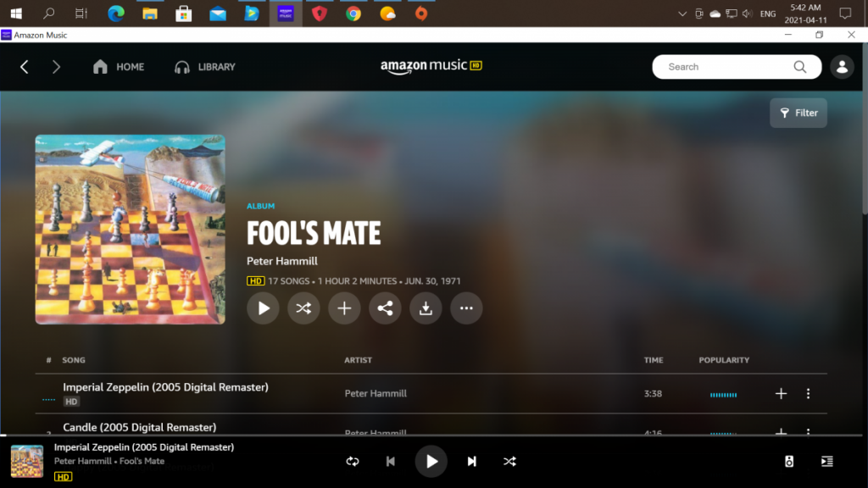Open the Windows Start menu

(x=16, y=14)
